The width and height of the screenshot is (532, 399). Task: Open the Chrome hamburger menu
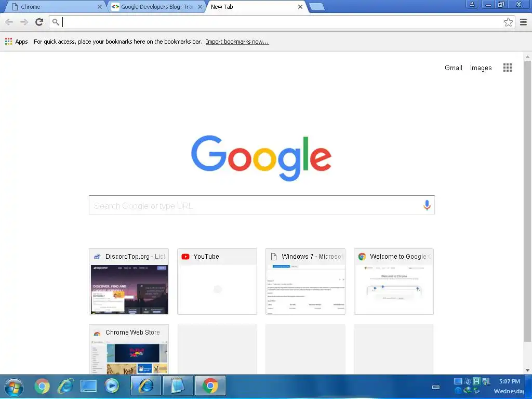point(524,22)
